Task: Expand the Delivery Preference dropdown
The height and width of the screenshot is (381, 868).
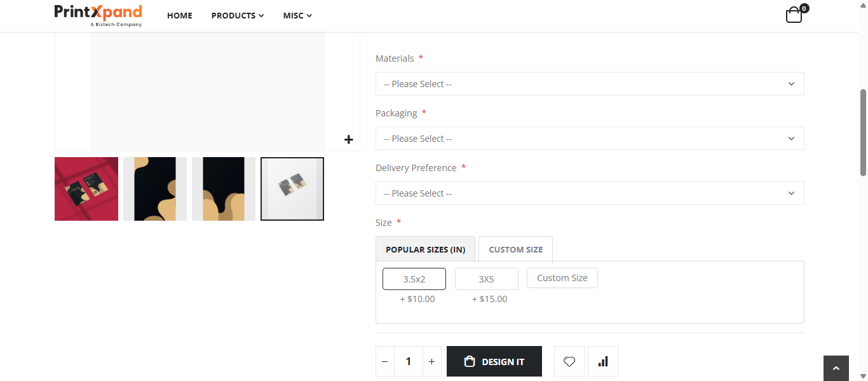Action: (590, 193)
